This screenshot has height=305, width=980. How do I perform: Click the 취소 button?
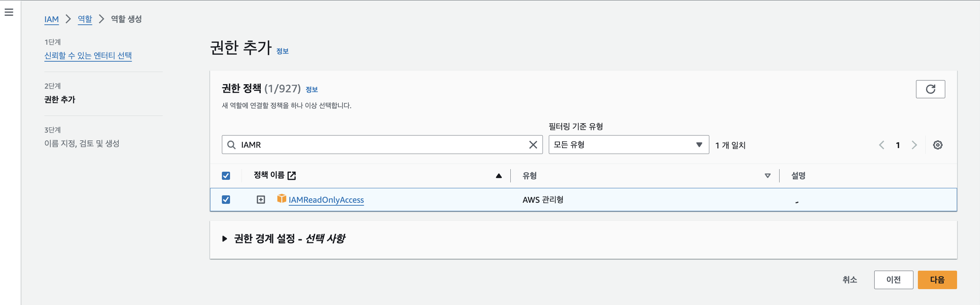click(x=849, y=280)
